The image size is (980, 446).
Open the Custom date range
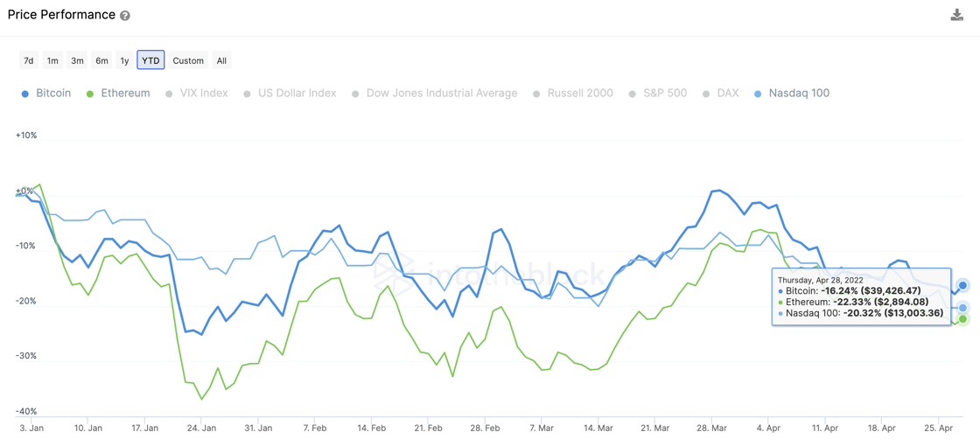pyautogui.click(x=188, y=60)
